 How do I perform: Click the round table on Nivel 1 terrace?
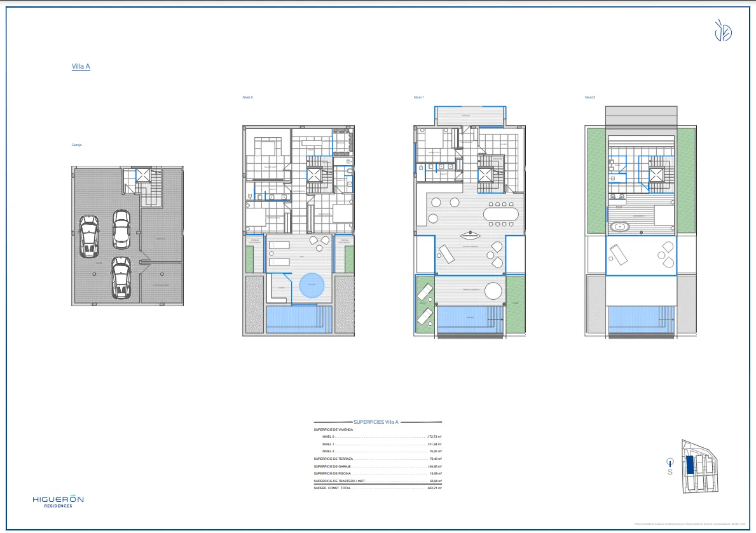point(493,291)
